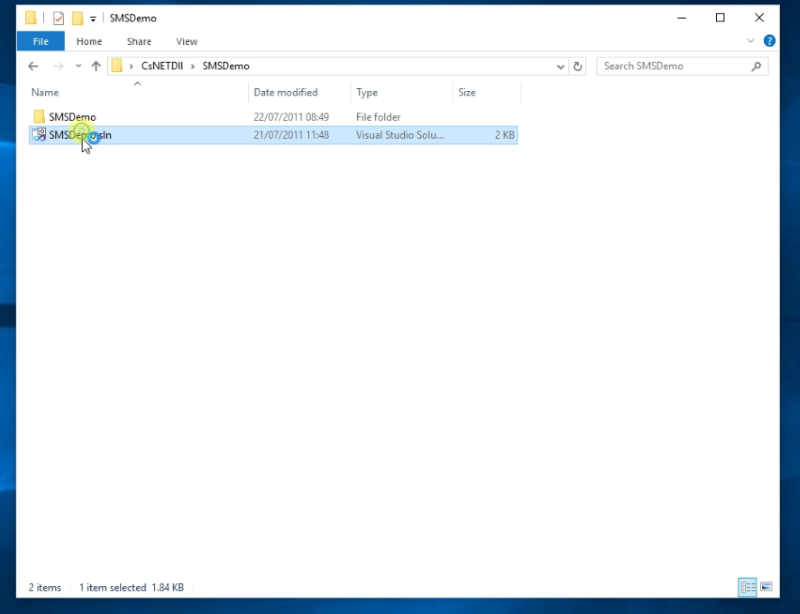Image resolution: width=800 pixels, height=614 pixels.
Task: Switch to the View ribbon tab
Action: [x=186, y=41]
